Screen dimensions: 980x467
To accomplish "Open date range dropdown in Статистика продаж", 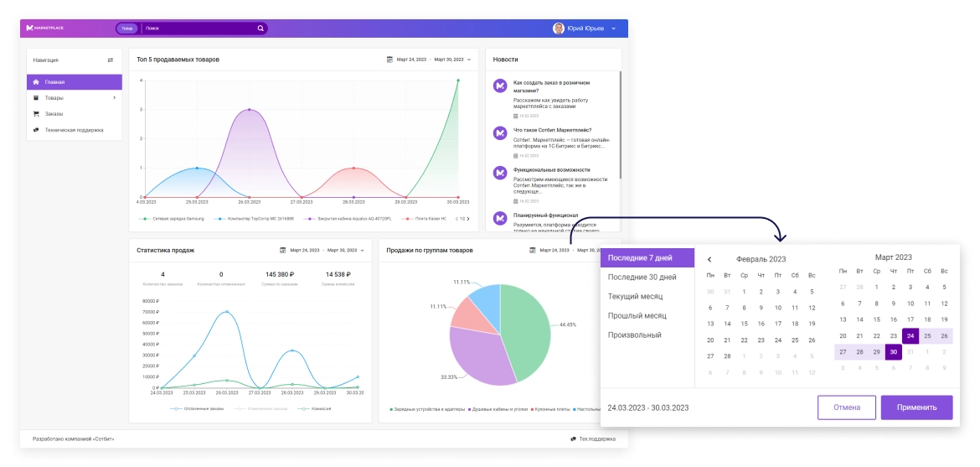I will (362, 250).
